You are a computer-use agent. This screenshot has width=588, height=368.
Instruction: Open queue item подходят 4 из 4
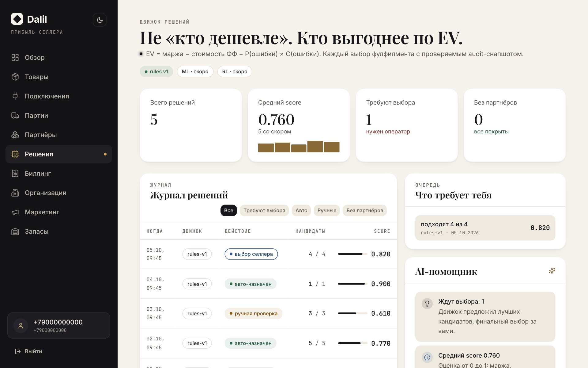tap(485, 228)
